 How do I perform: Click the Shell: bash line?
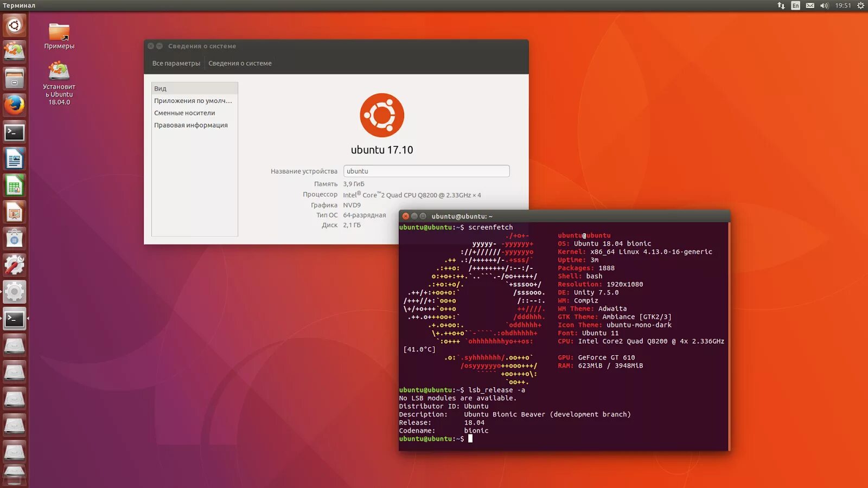(x=580, y=276)
